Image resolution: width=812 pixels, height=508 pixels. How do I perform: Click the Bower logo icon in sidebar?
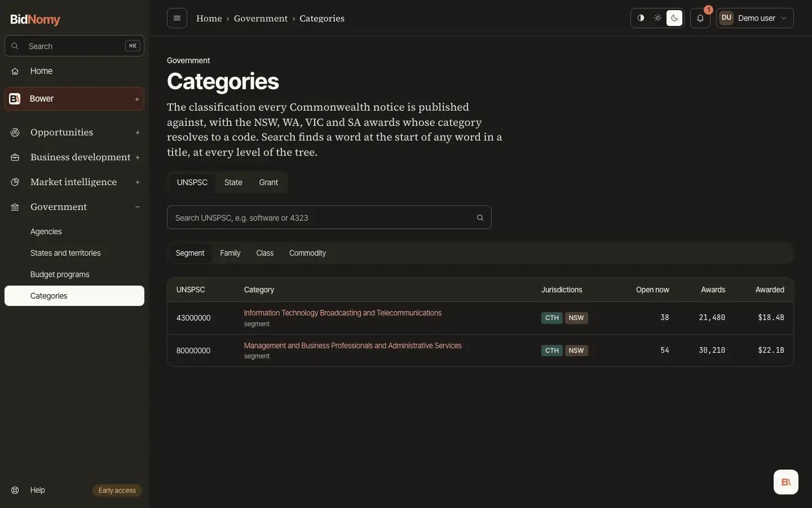(15, 99)
